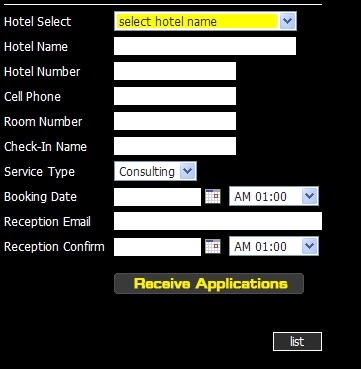Focus the Hotel Name text field
Viewport: 361px width, 369px height.
pos(205,46)
